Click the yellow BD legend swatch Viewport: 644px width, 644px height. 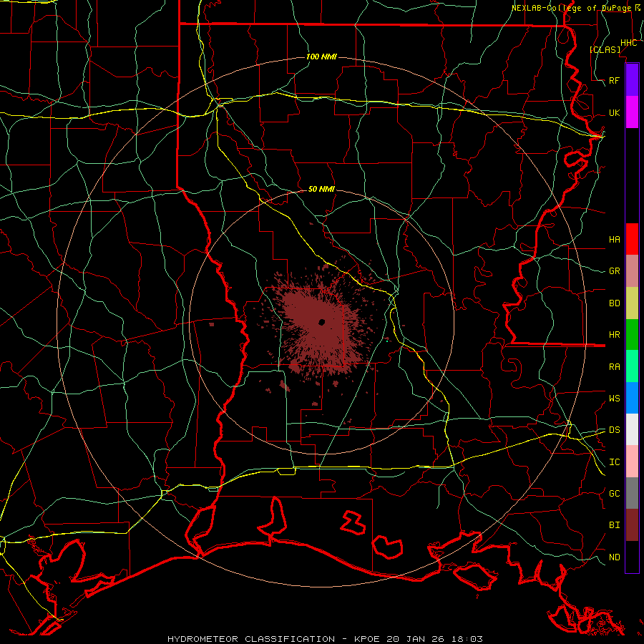click(x=632, y=303)
